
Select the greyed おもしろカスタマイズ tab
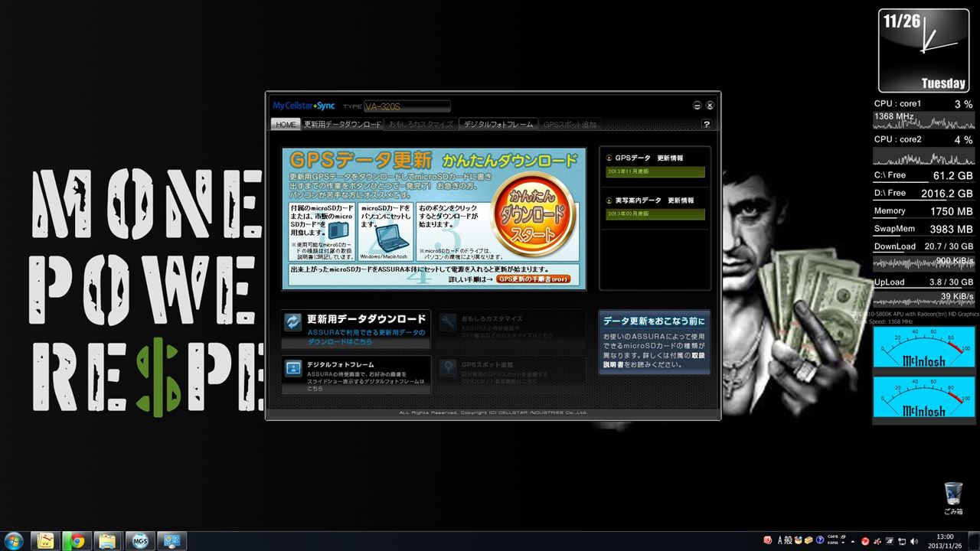421,124
